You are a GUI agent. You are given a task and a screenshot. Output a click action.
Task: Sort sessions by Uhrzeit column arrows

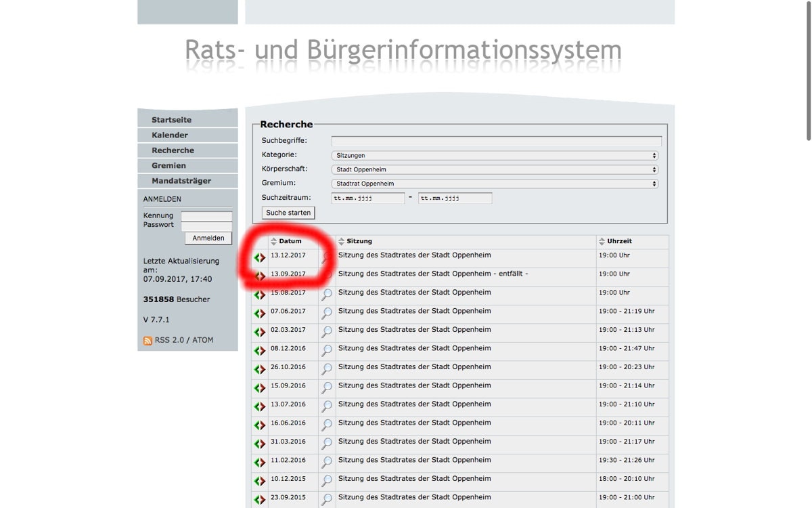(x=602, y=242)
